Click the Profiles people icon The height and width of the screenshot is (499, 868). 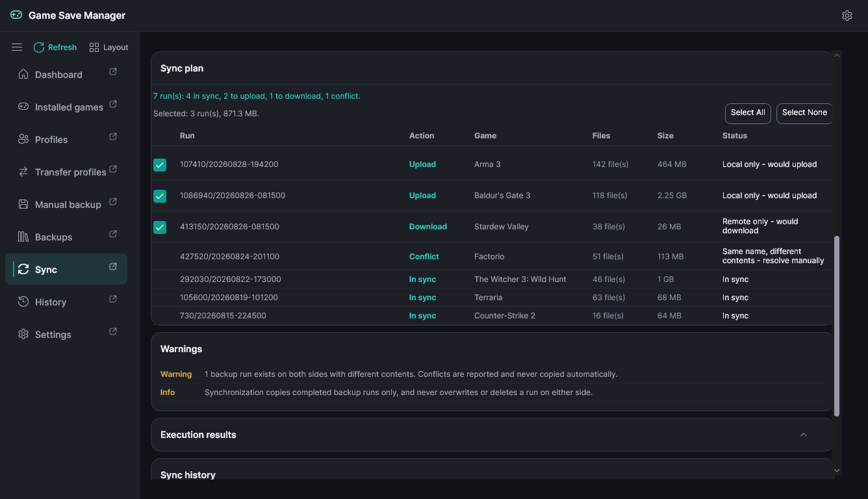tap(23, 139)
